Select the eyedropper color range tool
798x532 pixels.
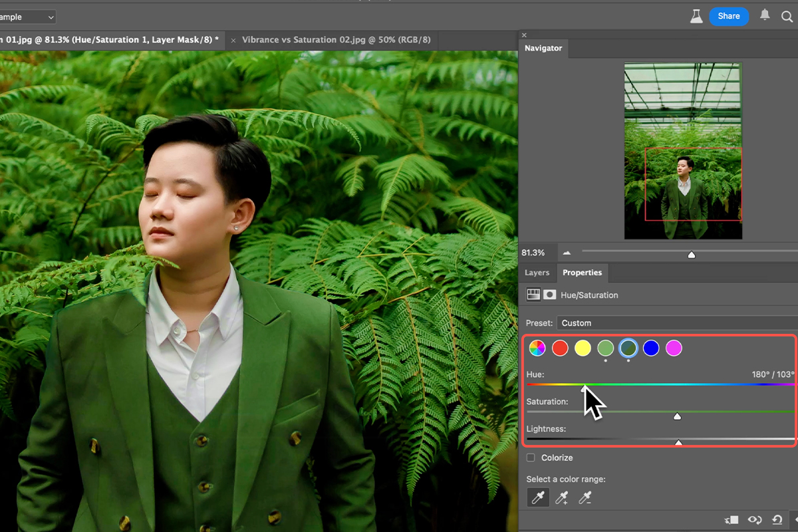538,497
